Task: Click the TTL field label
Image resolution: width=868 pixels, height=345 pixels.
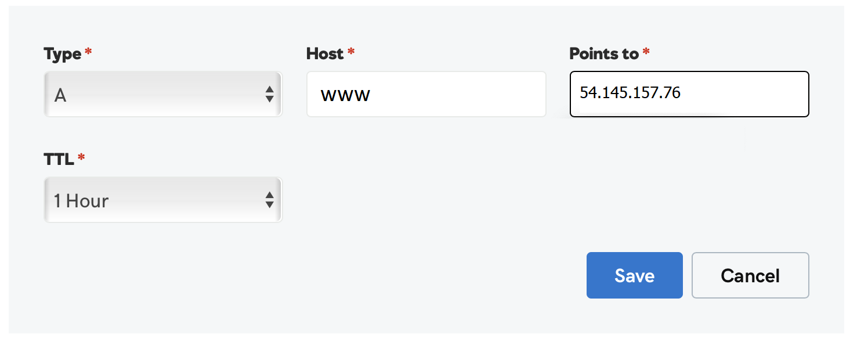Action: click(x=59, y=159)
